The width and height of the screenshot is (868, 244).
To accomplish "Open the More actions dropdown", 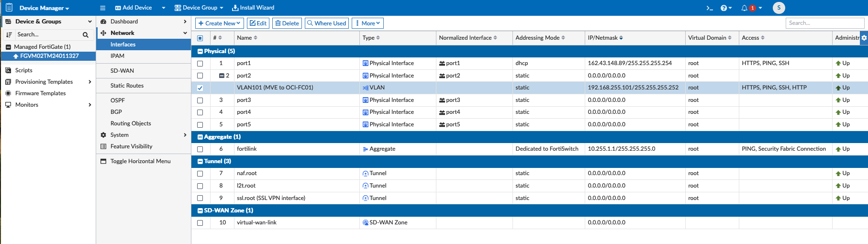I will point(367,23).
